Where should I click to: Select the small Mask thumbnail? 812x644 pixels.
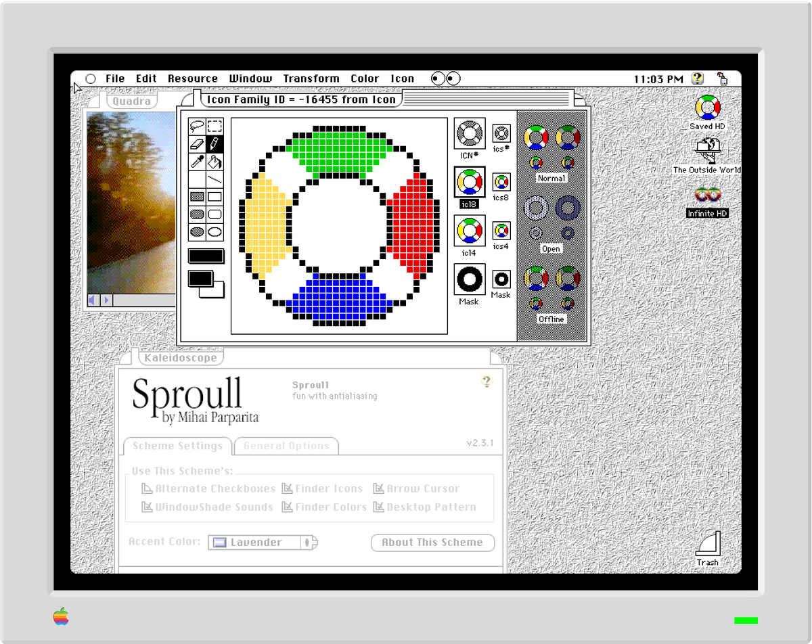pos(501,279)
